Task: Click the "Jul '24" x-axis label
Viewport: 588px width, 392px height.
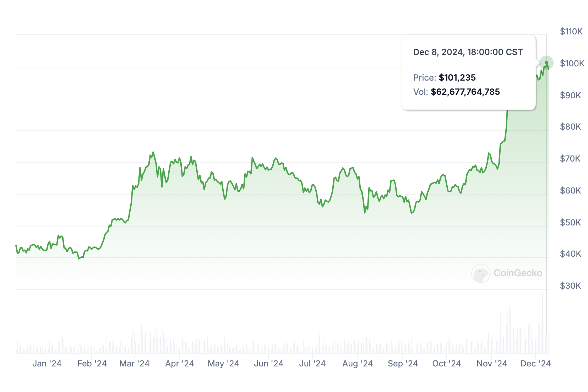Action: [x=312, y=364]
